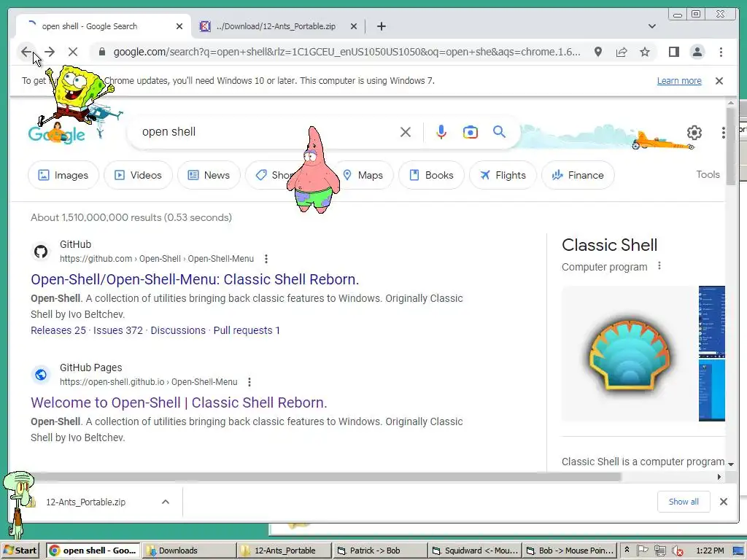Open the Issues 372 sublink
This screenshot has height=560, width=747.
pyautogui.click(x=118, y=330)
